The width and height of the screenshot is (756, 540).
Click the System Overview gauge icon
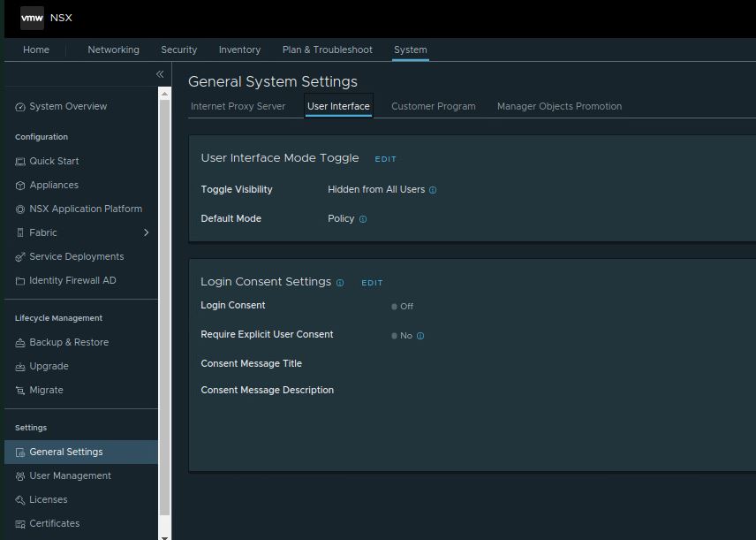pos(19,107)
